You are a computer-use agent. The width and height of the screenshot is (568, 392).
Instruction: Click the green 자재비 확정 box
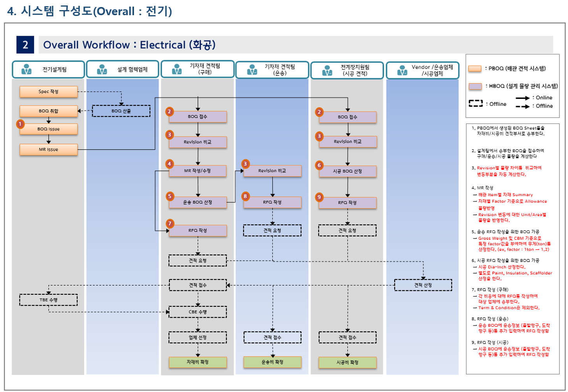coord(198,362)
